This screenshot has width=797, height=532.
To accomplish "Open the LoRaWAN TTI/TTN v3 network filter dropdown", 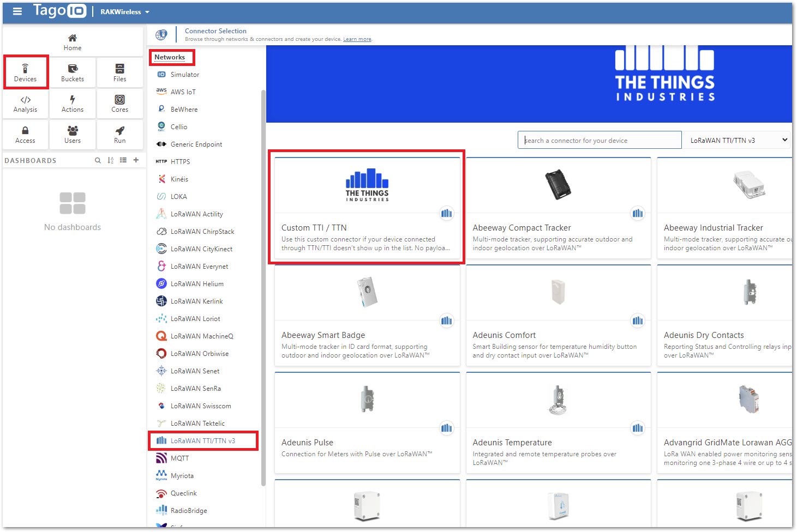I will [x=738, y=140].
